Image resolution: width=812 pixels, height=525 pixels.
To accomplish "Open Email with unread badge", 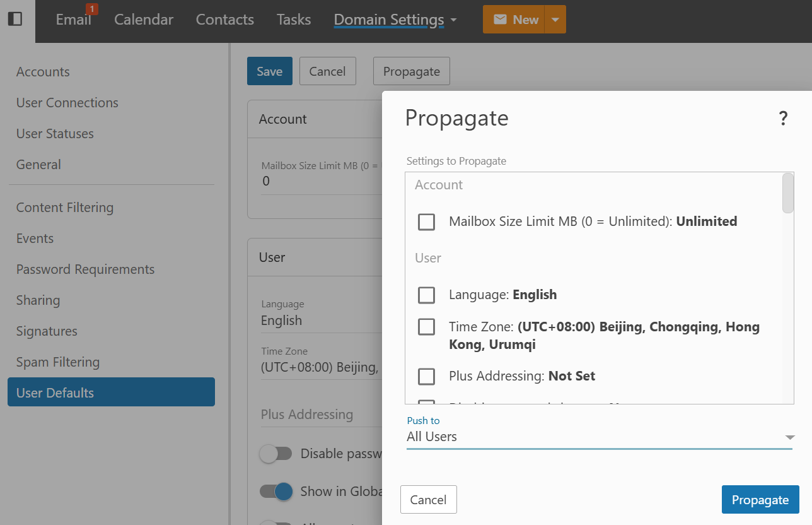I will point(74,20).
